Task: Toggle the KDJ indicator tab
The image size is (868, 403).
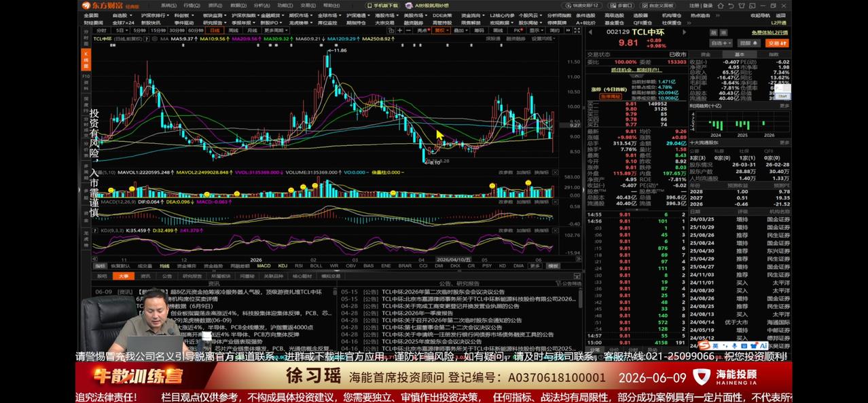Action: coord(283,266)
